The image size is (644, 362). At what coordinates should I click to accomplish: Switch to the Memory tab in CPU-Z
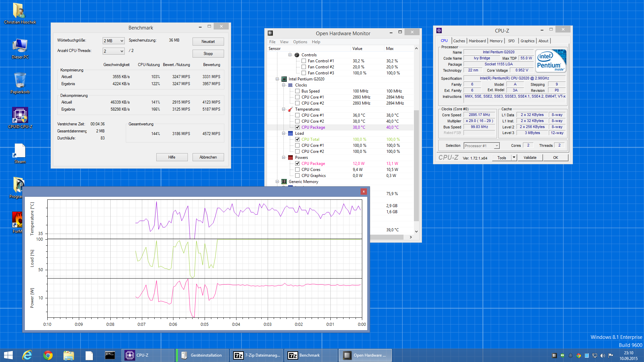coord(496,41)
